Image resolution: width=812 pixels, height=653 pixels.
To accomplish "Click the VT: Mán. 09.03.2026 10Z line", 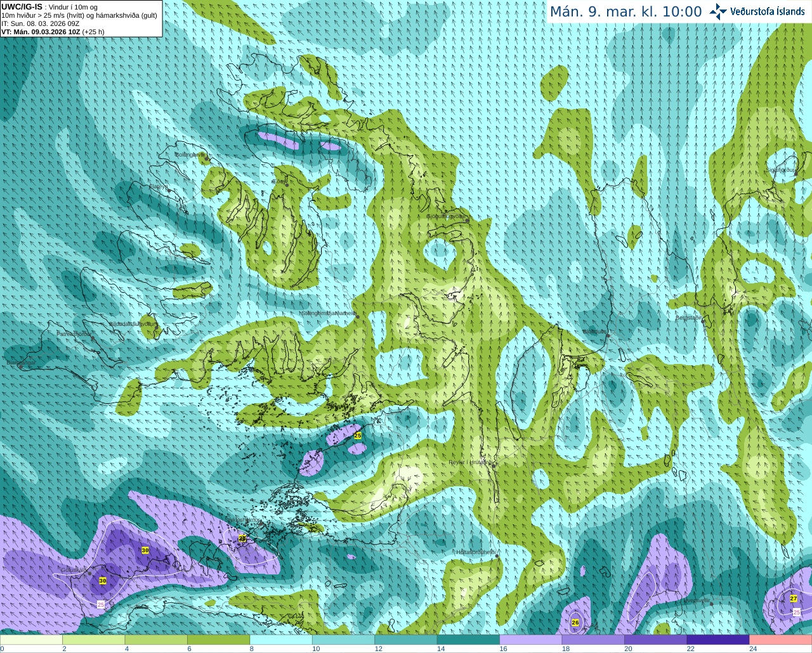I will point(53,32).
